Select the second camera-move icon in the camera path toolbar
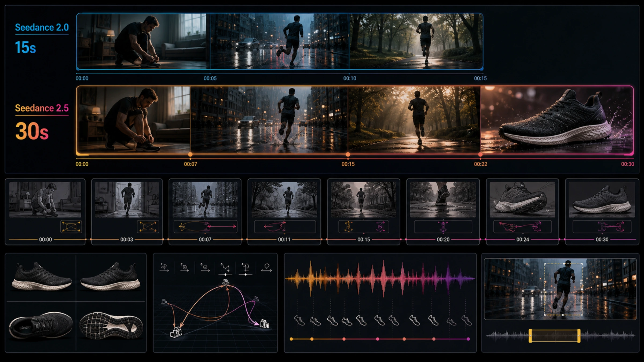Image resolution: width=644 pixels, height=362 pixels. coord(184,267)
